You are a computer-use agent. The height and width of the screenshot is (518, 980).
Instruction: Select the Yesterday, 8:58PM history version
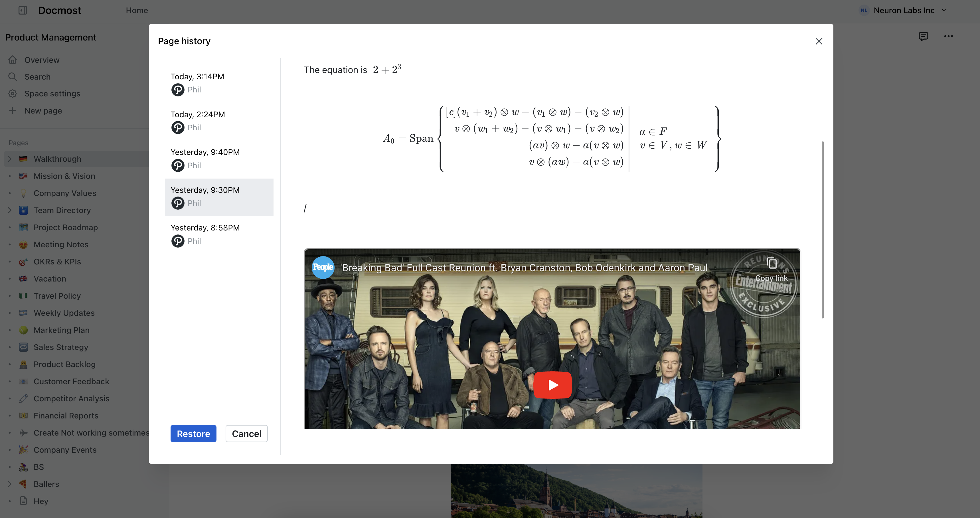click(219, 235)
